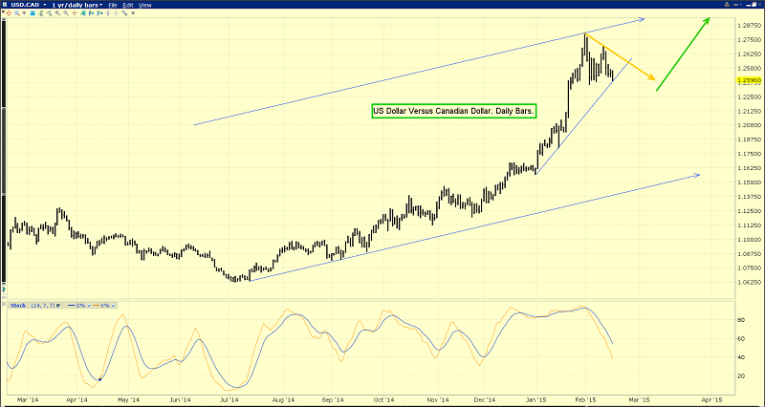
Task: Open the View menu
Action: coord(145,5)
